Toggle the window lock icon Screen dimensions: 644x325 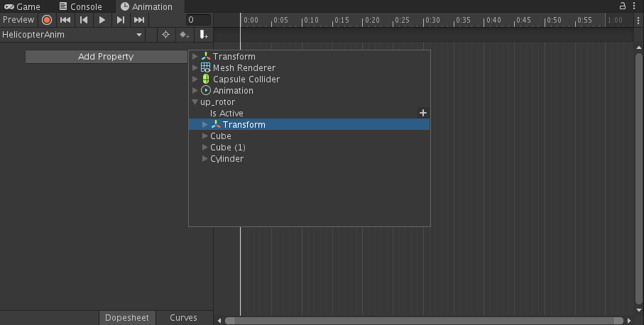click(623, 6)
